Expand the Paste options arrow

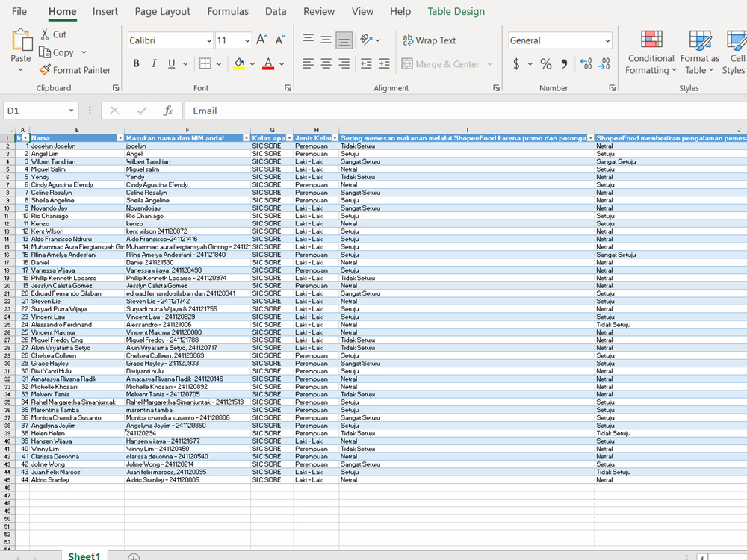coord(21,70)
